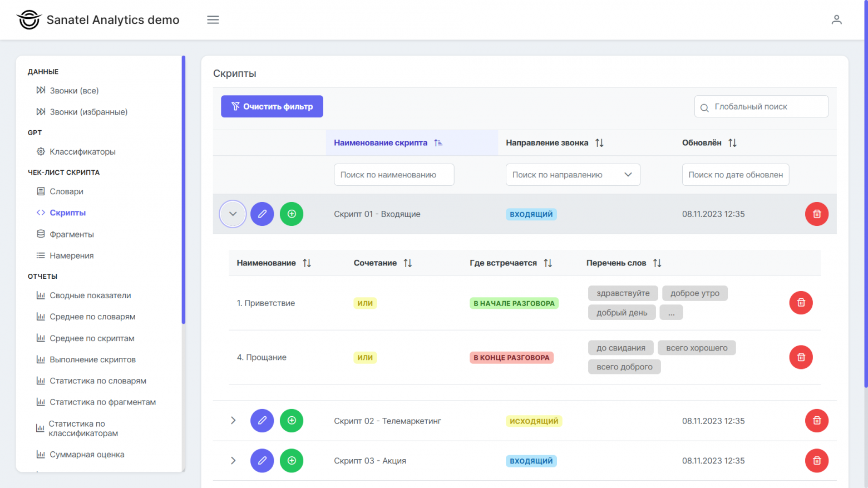Open the hamburger menu in header
This screenshot has width=868, height=488.
tap(213, 20)
